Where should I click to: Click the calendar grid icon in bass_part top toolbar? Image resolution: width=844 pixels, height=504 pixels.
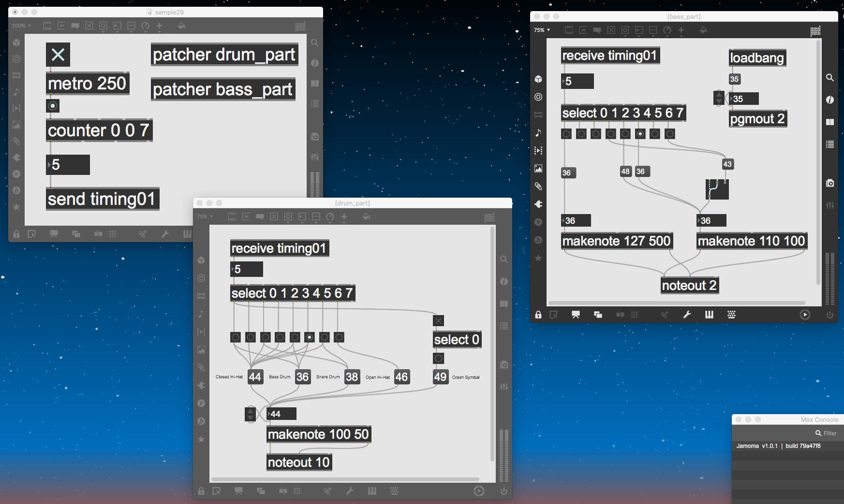[x=815, y=31]
